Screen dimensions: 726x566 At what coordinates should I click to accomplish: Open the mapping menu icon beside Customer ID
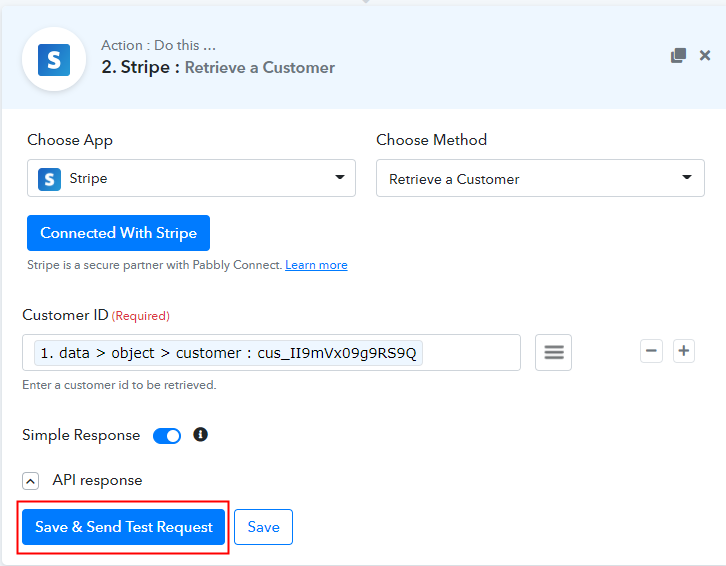(553, 352)
